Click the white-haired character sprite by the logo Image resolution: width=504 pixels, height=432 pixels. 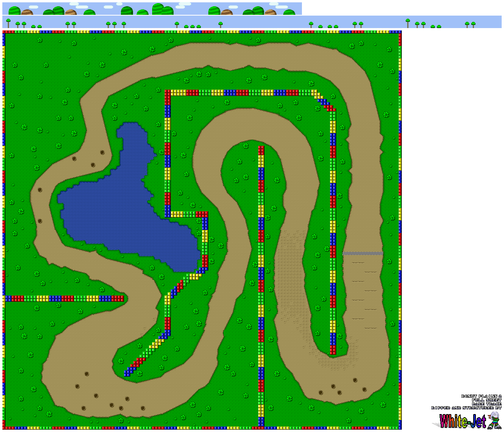click(495, 420)
